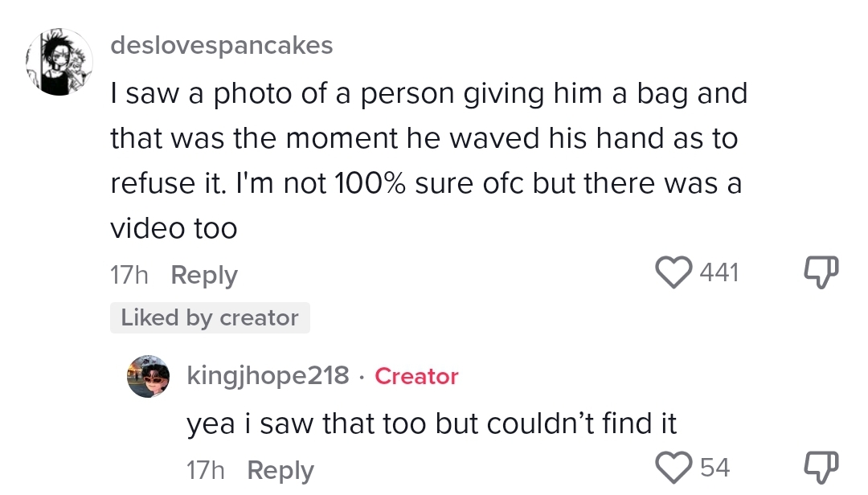Click the Liked by creator badge
Viewport: 868px width, 495px height.
[x=210, y=318]
